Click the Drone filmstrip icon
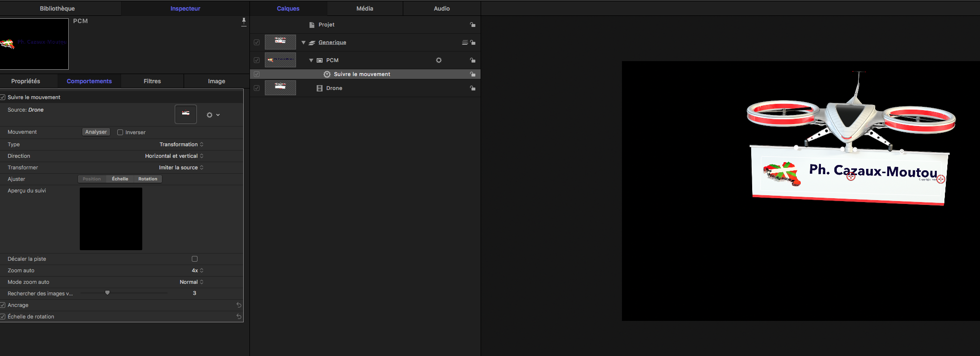980x356 pixels. (320, 88)
